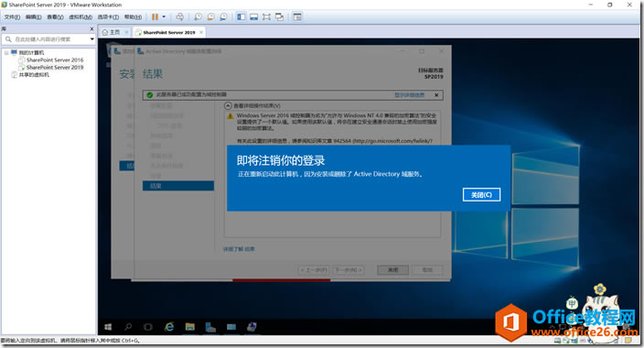Open Server Manager from VM taskbar
This screenshot has width=644, height=348.
(x=210, y=327)
